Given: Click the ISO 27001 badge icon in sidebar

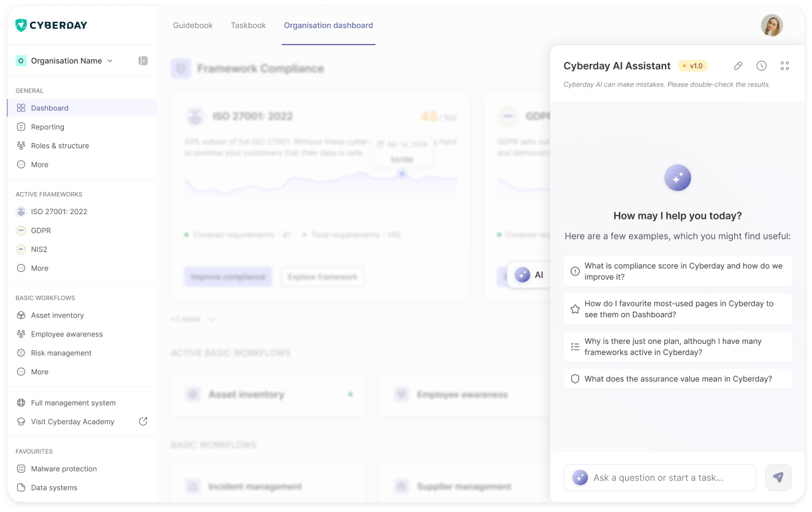Looking at the screenshot, I should click(x=21, y=211).
